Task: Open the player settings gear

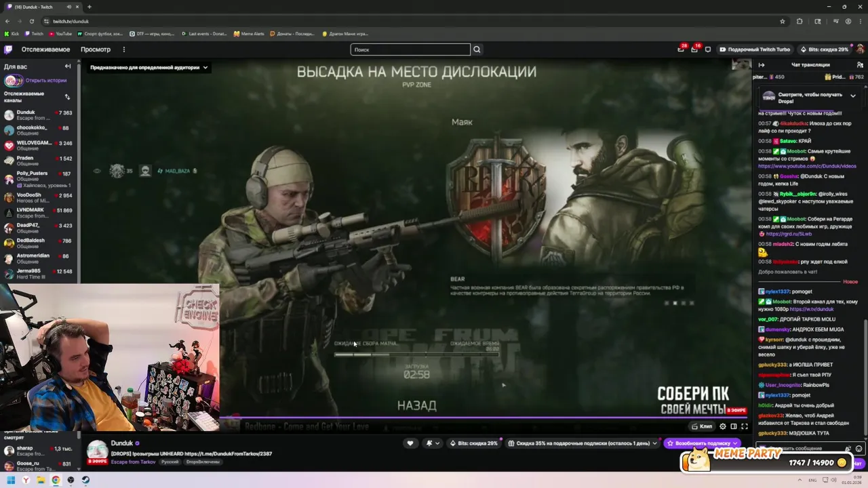Action: (x=723, y=426)
